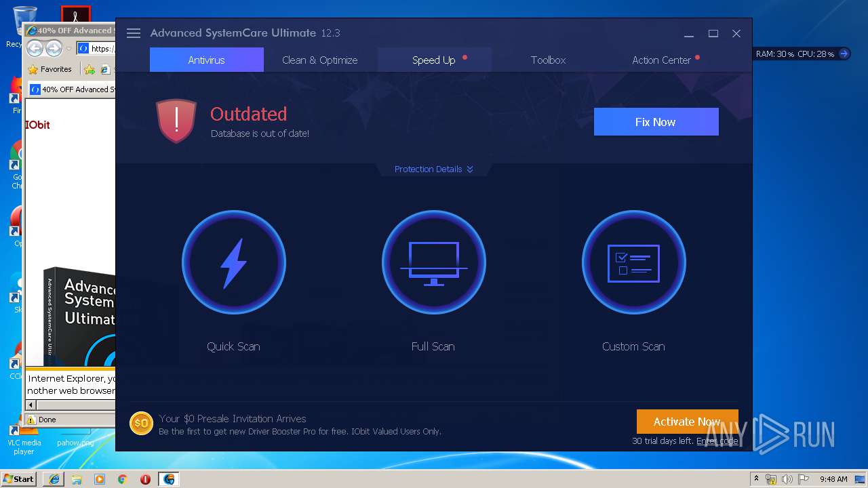Image resolution: width=868 pixels, height=488 pixels.
Task: Click the taskbar clock showing 9:48 AM
Action: [833, 479]
